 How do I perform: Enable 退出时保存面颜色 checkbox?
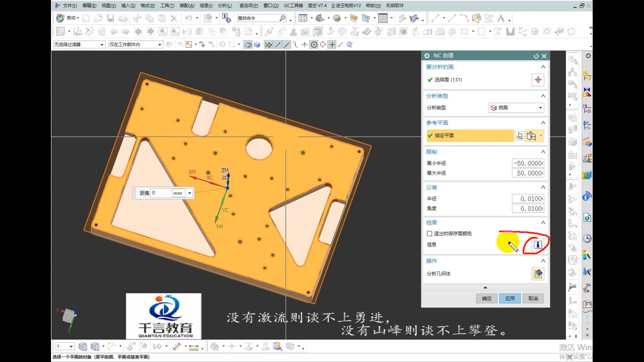tap(429, 234)
